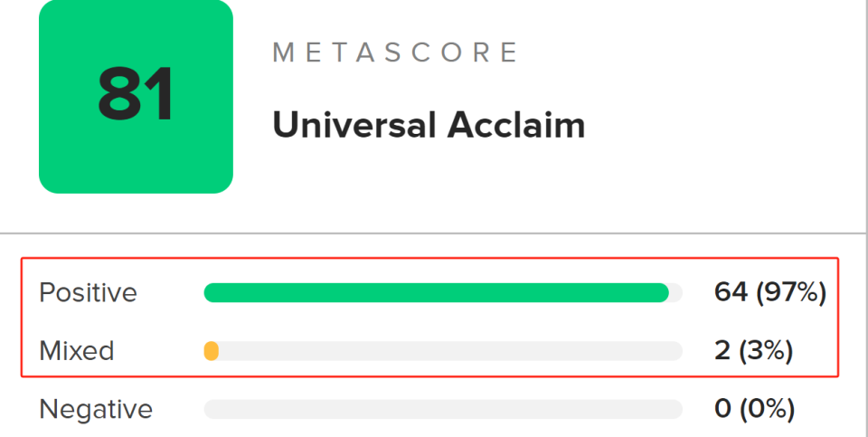Click the (97%) Positive percentage
The width and height of the screenshot is (868, 437).
tap(790, 292)
